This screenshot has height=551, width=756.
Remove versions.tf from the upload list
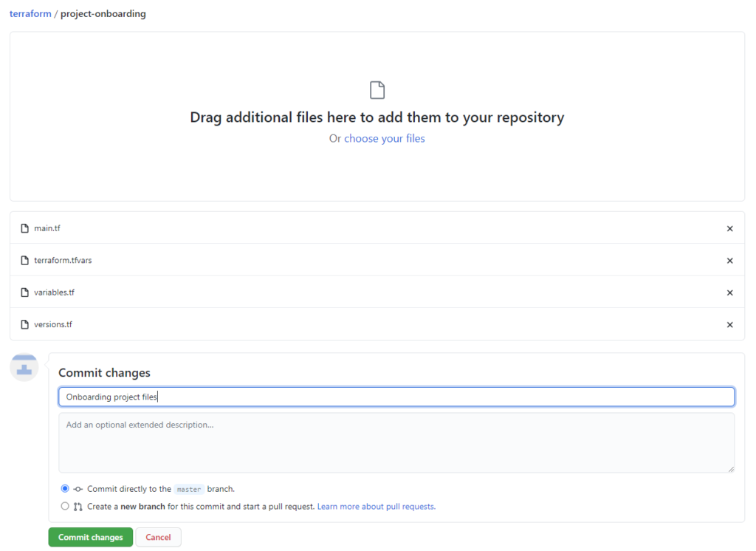(x=729, y=325)
